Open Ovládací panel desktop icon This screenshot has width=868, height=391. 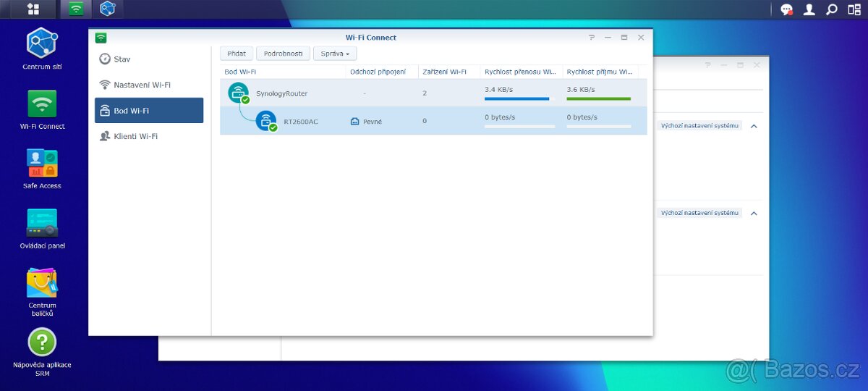(x=42, y=223)
